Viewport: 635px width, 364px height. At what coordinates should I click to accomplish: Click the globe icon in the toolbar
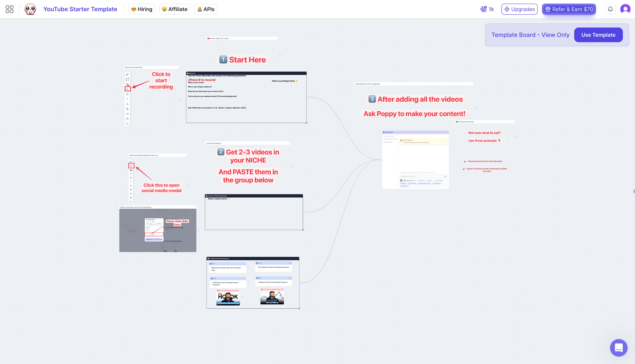click(x=127, y=109)
